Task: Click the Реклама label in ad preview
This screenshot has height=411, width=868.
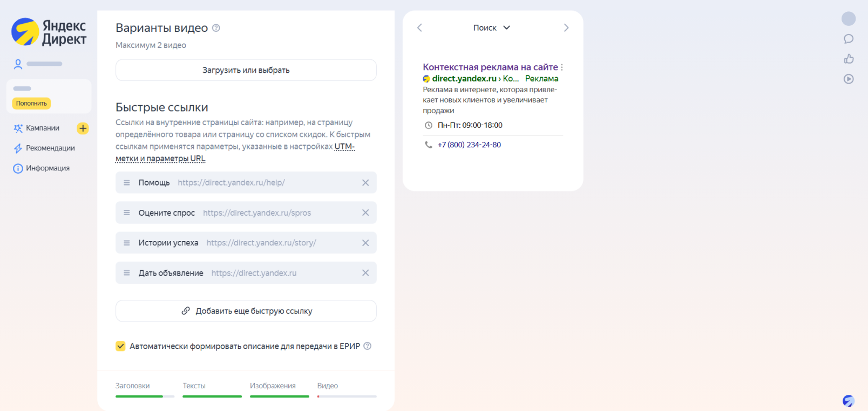Action: (541, 79)
